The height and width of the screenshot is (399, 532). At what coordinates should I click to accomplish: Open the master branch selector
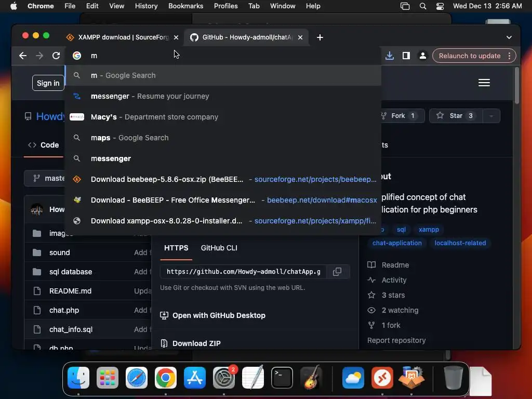pyautogui.click(x=46, y=178)
